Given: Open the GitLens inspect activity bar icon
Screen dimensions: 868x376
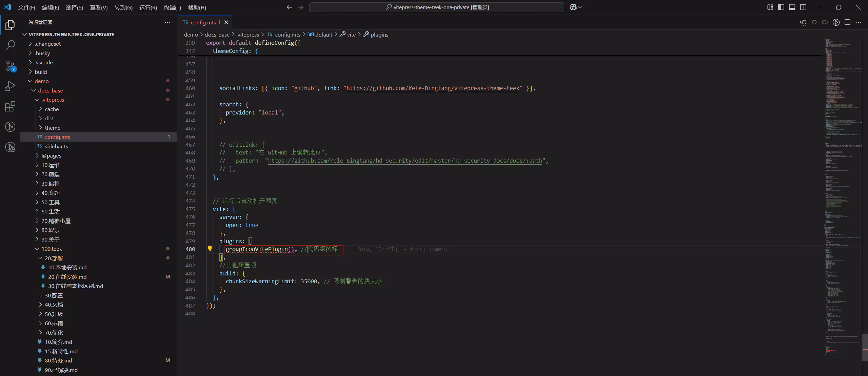Looking at the screenshot, I should coord(10,147).
